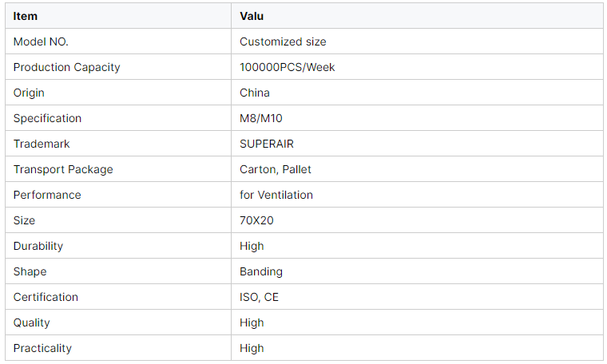Click the "China" value
607x364 pixels.
(x=255, y=93)
